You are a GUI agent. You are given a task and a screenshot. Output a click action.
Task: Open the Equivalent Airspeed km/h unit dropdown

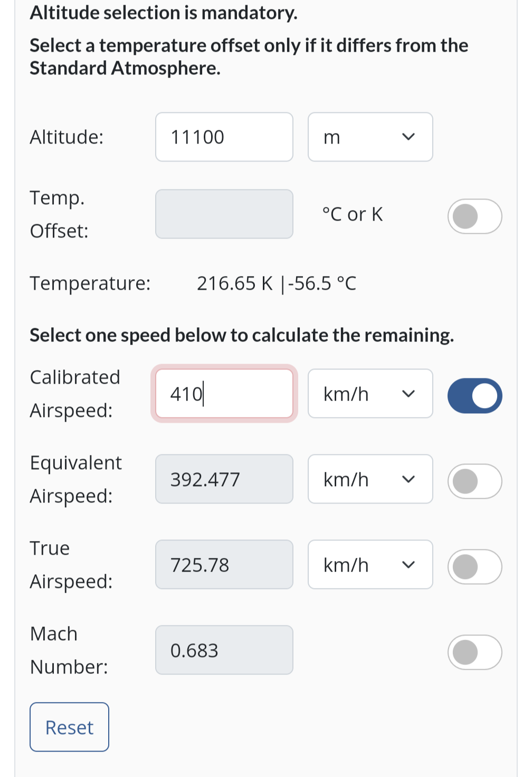pyautogui.click(x=370, y=479)
